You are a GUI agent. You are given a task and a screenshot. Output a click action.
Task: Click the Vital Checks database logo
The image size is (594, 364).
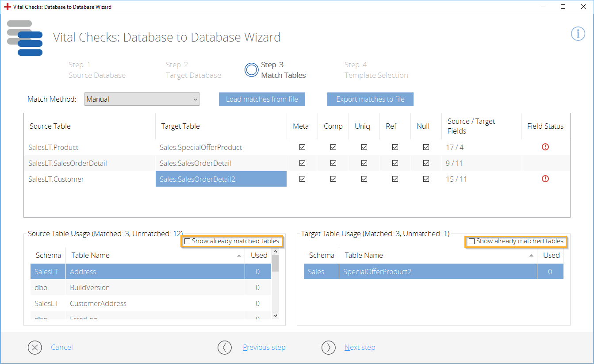[25, 38]
